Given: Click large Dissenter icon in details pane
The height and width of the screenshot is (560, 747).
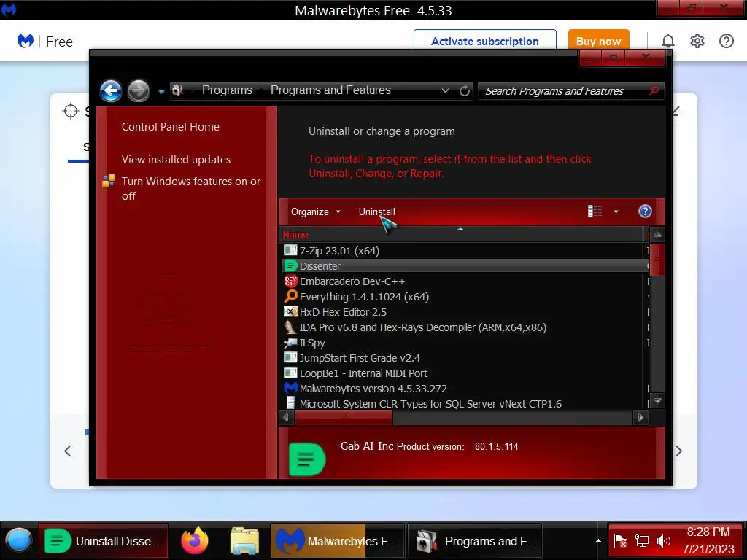Looking at the screenshot, I should [x=307, y=459].
